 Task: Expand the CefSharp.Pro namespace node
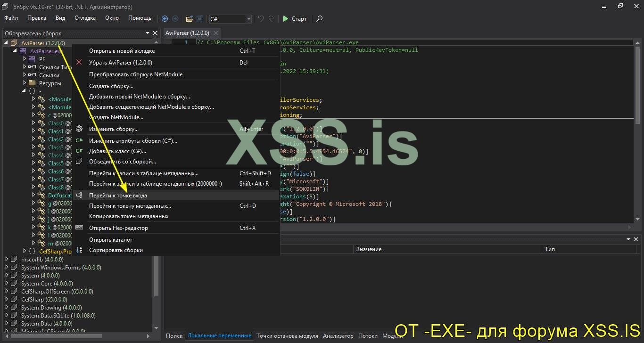click(25, 252)
